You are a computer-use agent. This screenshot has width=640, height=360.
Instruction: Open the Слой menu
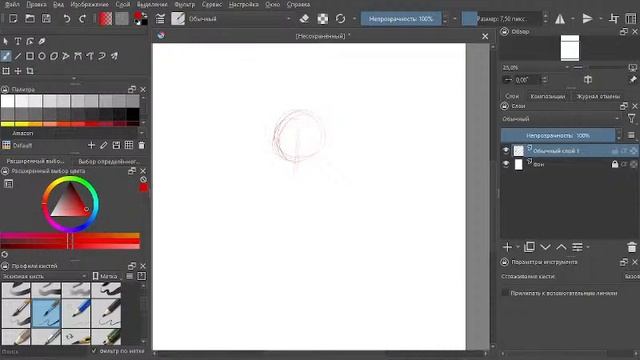[x=122, y=4]
